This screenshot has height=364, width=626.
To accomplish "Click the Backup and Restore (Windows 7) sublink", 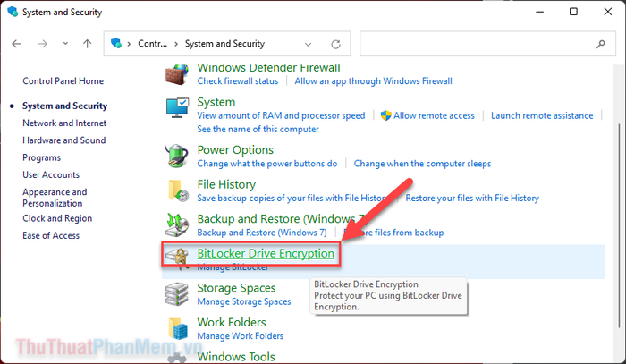I will pos(262,233).
